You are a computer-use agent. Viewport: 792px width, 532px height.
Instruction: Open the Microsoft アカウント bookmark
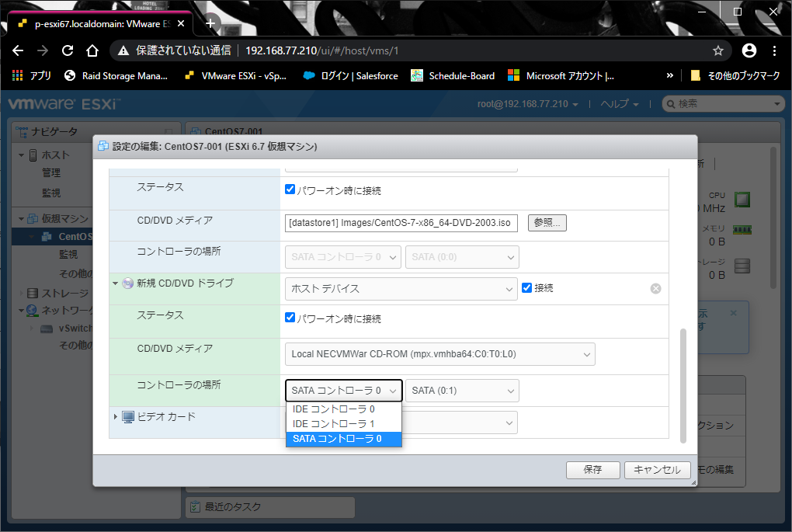pyautogui.click(x=561, y=76)
